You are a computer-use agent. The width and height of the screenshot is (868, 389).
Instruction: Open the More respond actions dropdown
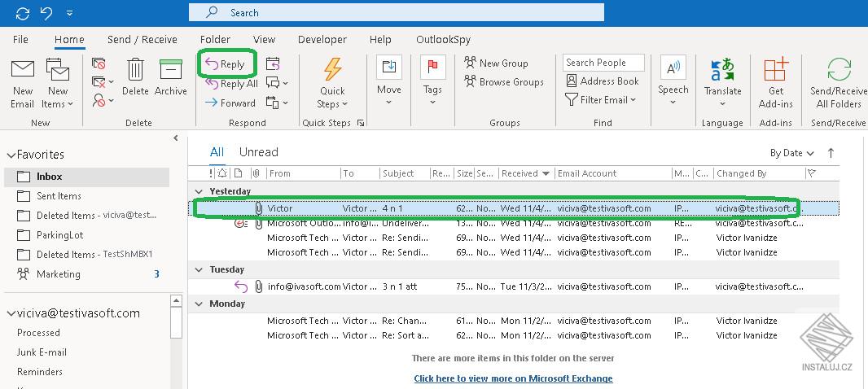pyautogui.click(x=277, y=103)
